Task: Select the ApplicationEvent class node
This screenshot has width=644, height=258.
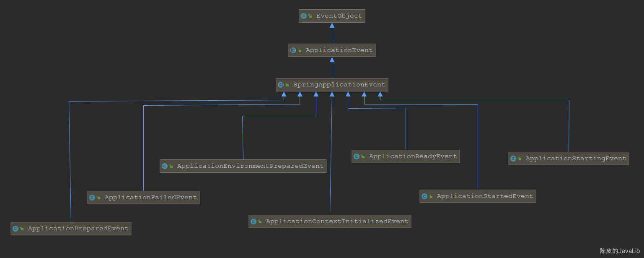Action: [x=332, y=50]
